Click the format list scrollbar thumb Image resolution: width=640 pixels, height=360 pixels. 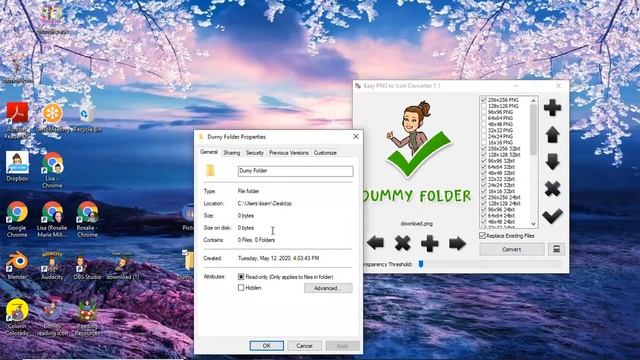point(533,129)
